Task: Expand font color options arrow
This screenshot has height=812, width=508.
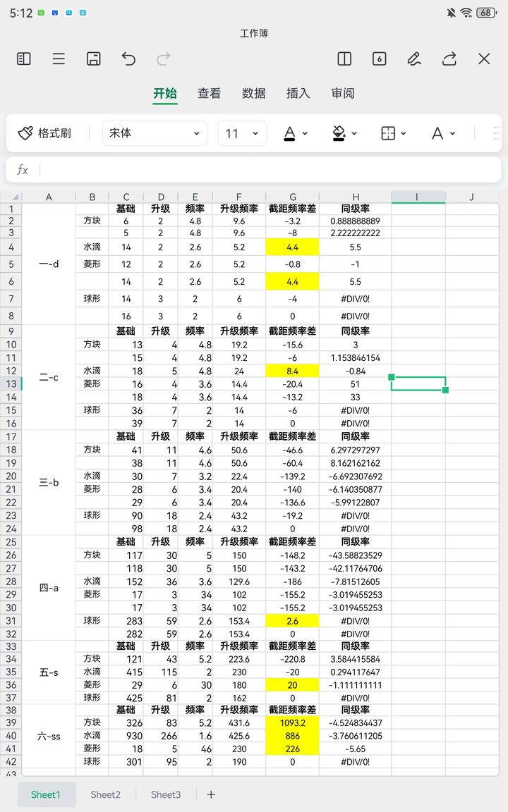Action: [305, 134]
